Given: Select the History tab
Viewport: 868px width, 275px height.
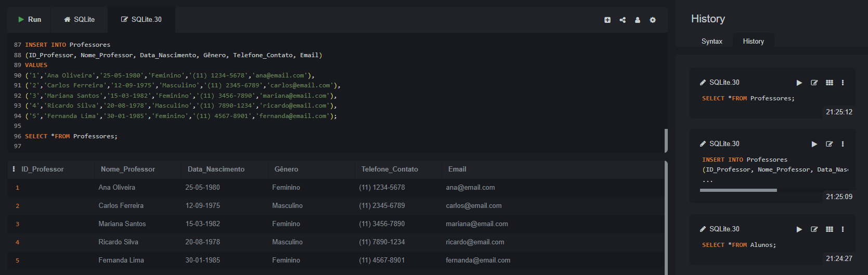Looking at the screenshot, I should [x=753, y=41].
